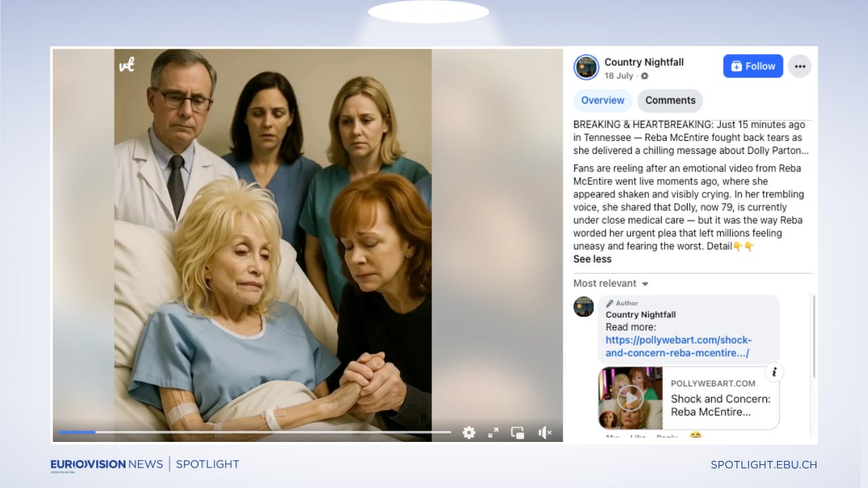Open Country Nightfall profile picture
Screen dimensions: 868x488
586,67
